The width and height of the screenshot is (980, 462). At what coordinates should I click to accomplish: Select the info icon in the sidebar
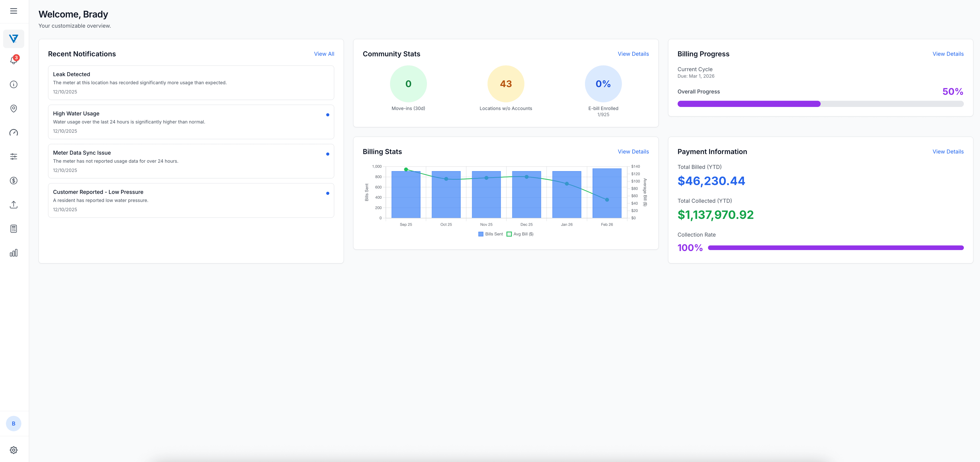point(13,84)
